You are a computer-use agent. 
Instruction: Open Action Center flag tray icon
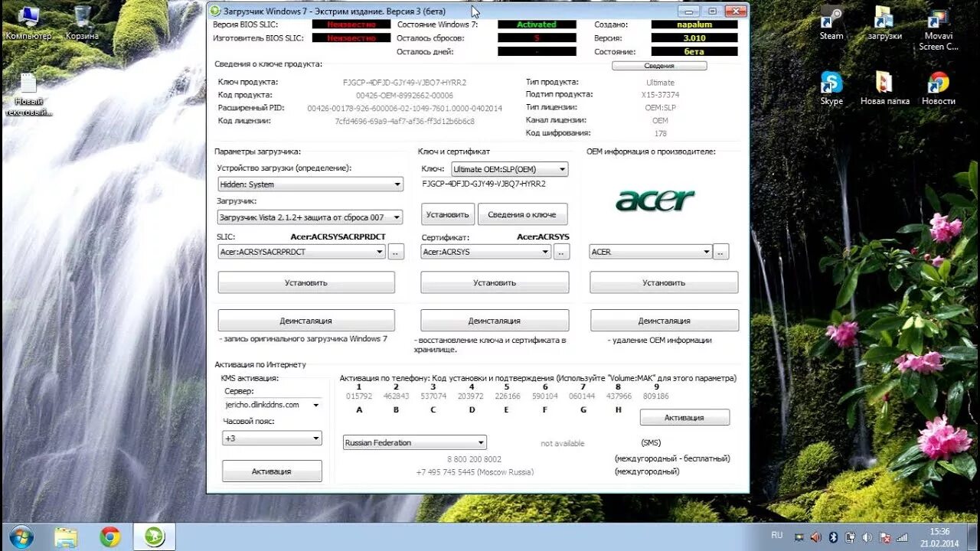pos(884,537)
